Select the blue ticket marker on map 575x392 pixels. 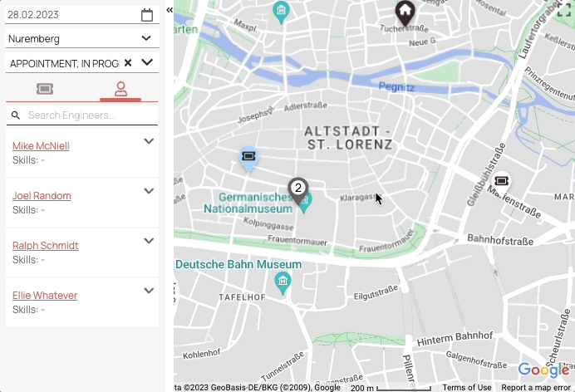click(248, 157)
